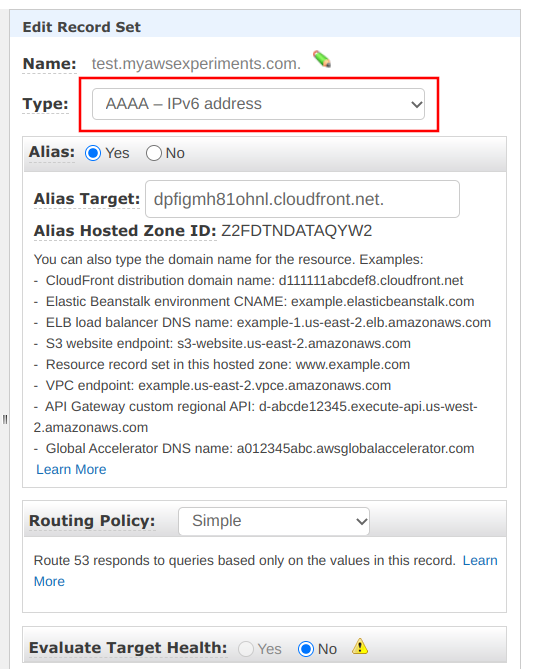Click the Type field label

(x=46, y=104)
